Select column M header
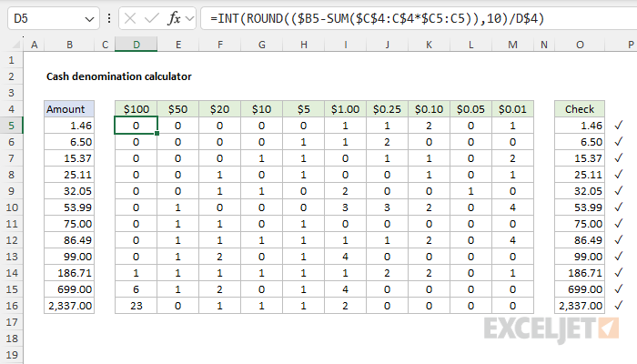Screen dimensions: 637x364 click(512, 45)
